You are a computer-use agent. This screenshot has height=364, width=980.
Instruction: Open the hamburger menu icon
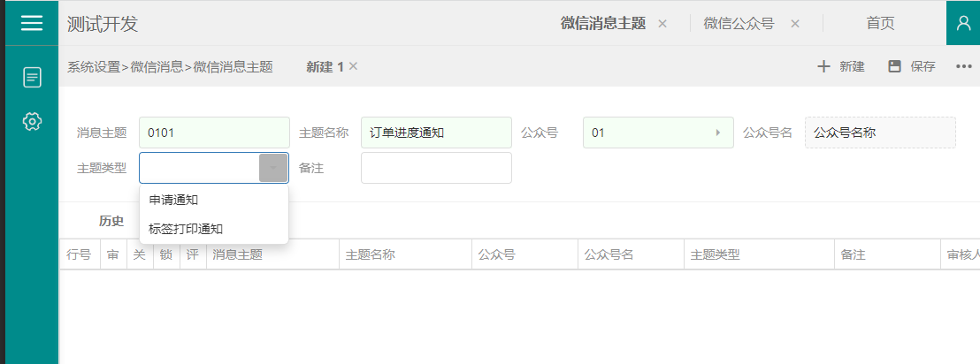(32, 23)
